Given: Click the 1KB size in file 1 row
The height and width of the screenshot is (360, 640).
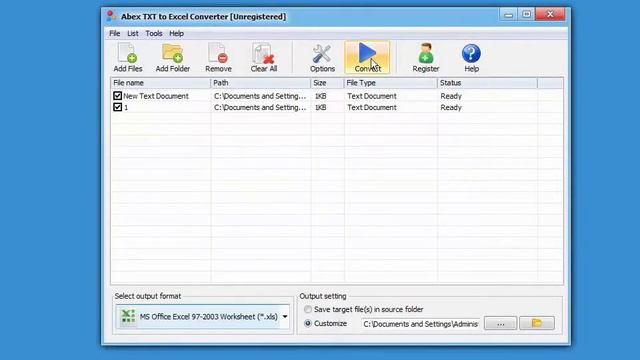Looking at the screenshot, I should [320, 107].
